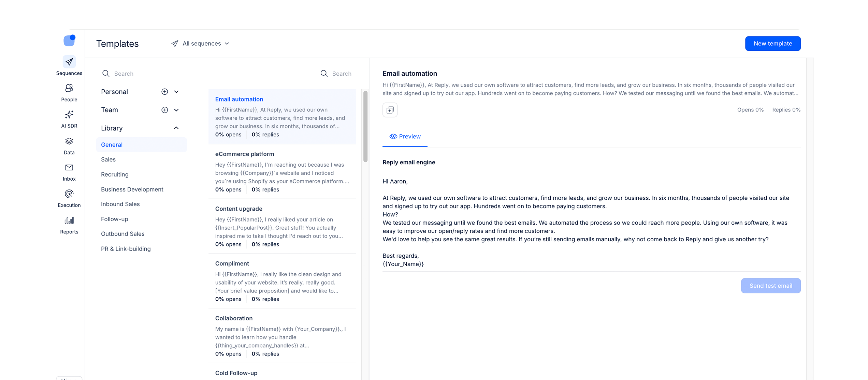Open Reports from the sidebar
This screenshot has height=380, width=868.
click(x=69, y=225)
